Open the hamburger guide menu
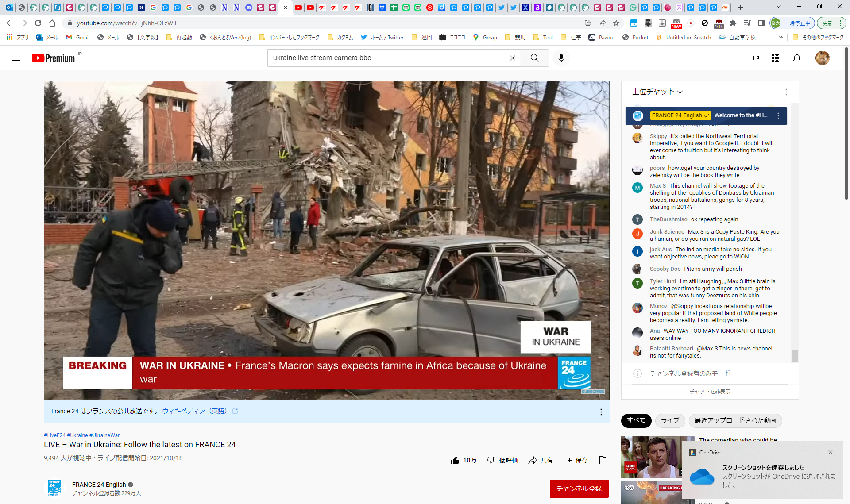Viewport: 850px width, 504px height. tap(16, 58)
